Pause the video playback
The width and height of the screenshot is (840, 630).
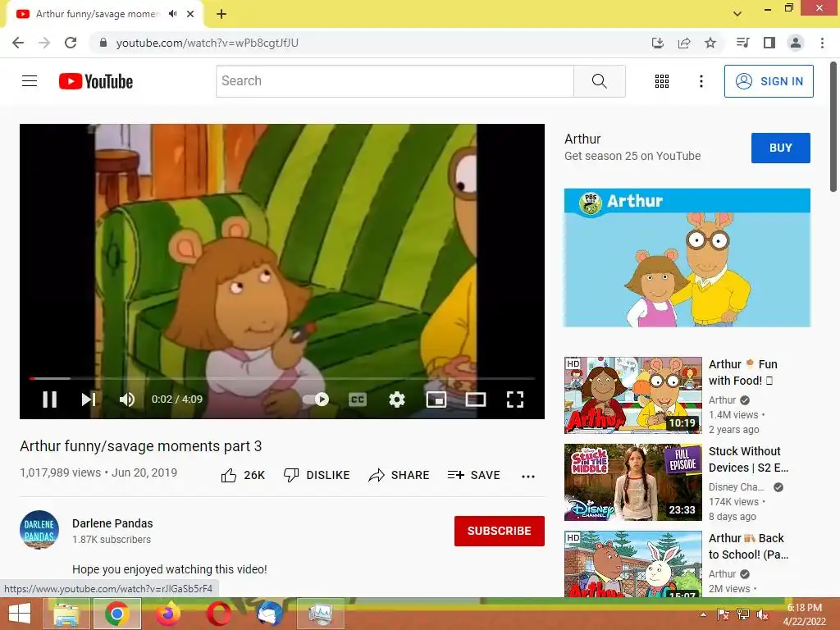pyautogui.click(x=49, y=399)
